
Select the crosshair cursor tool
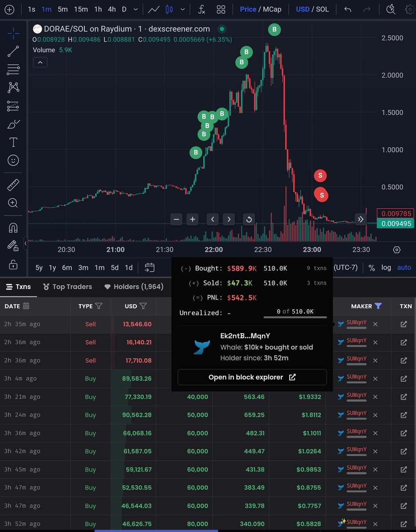click(13, 33)
